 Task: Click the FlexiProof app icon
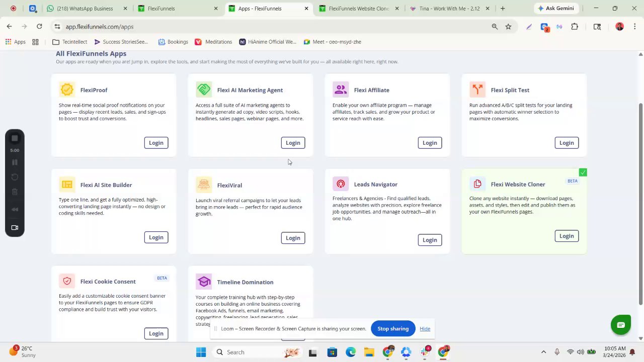(67, 89)
